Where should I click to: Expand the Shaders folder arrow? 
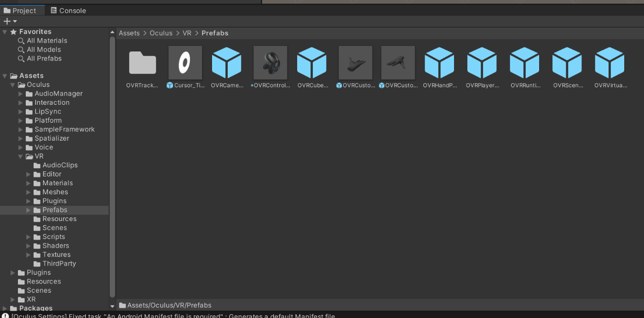point(28,246)
